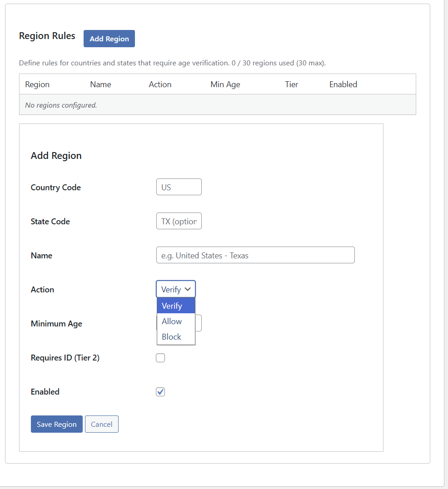The width and height of the screenshot is (448, 489).
Task: Click the Tier column header
Action: (292, 84)
